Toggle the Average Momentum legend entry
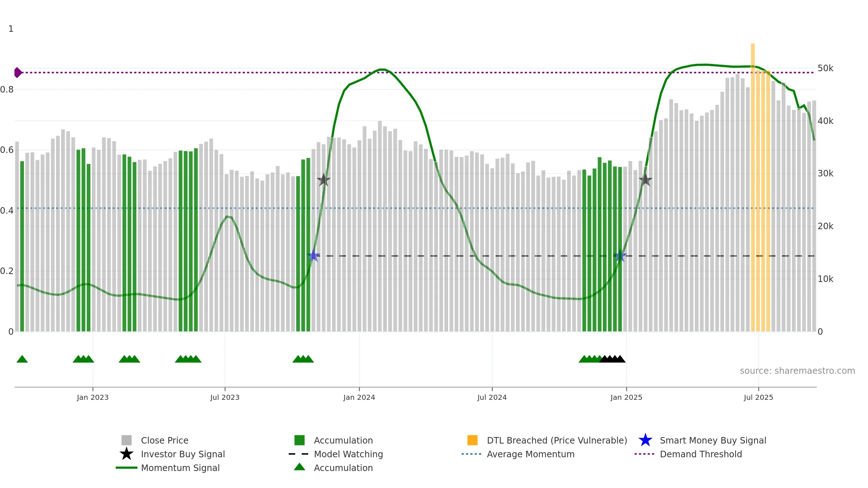The height and width of the screenshot is (488, 868). coord(518,454)
